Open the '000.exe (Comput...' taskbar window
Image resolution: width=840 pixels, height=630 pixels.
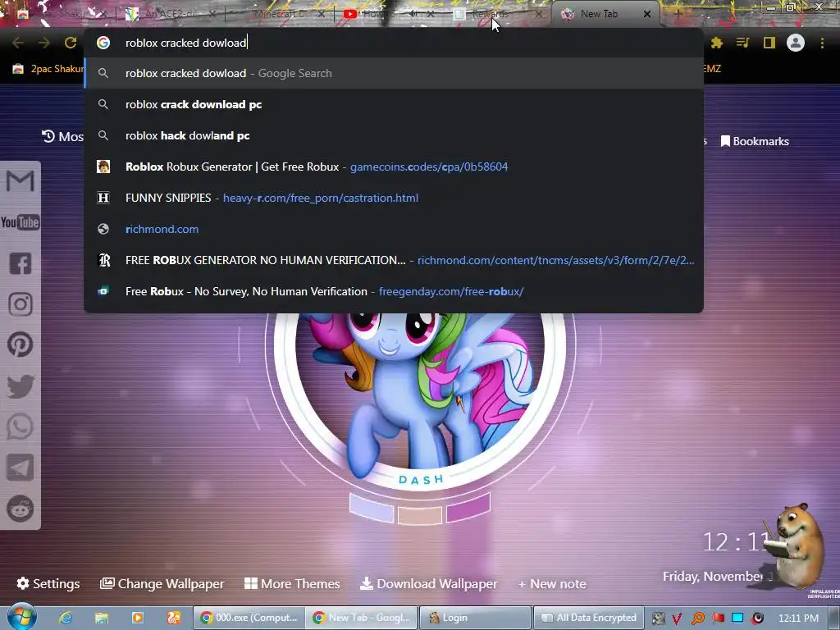tap(249, 618)
